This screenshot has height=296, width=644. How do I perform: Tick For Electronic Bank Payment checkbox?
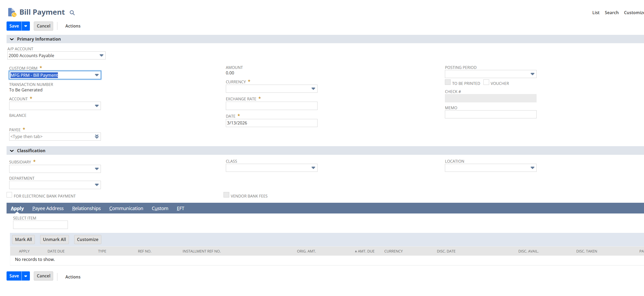[9, 195]
